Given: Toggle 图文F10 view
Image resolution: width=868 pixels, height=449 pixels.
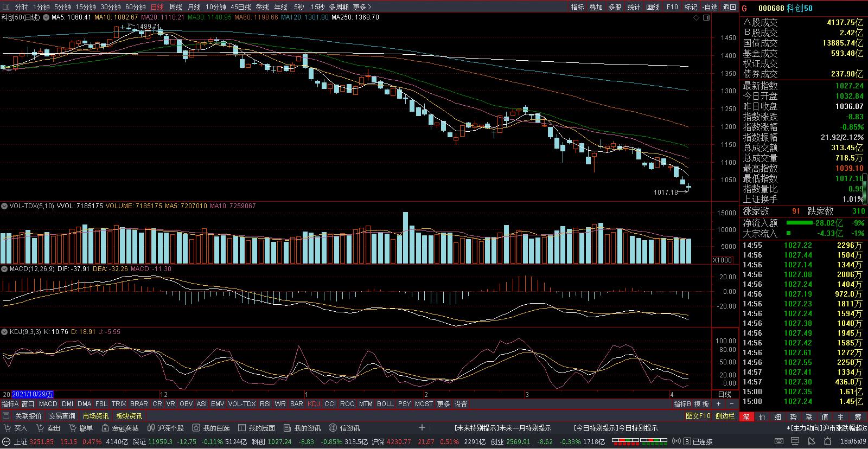Looking at the screenshot, I should coord(698,416).
